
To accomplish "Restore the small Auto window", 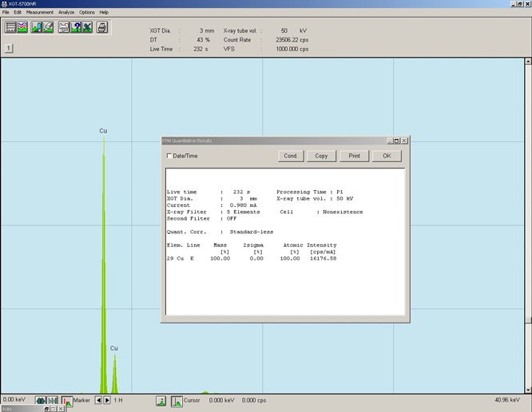I will [x=47, y=409].
